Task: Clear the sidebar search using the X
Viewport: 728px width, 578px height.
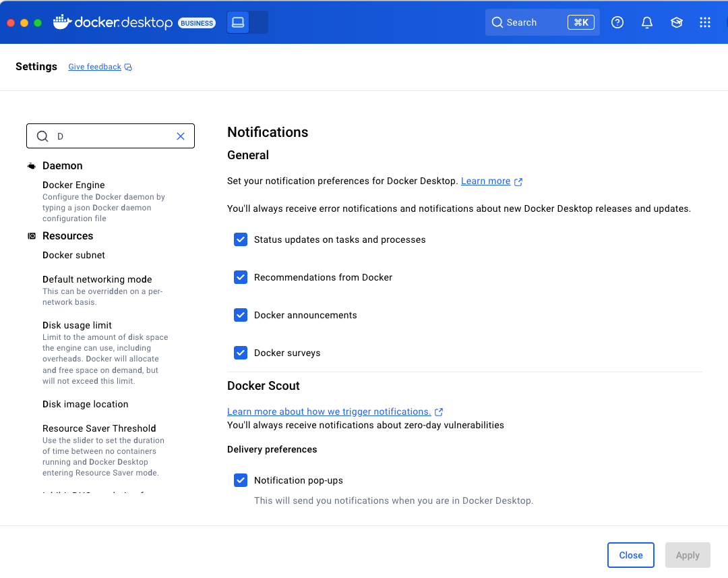Action: (x=181, y=136)
